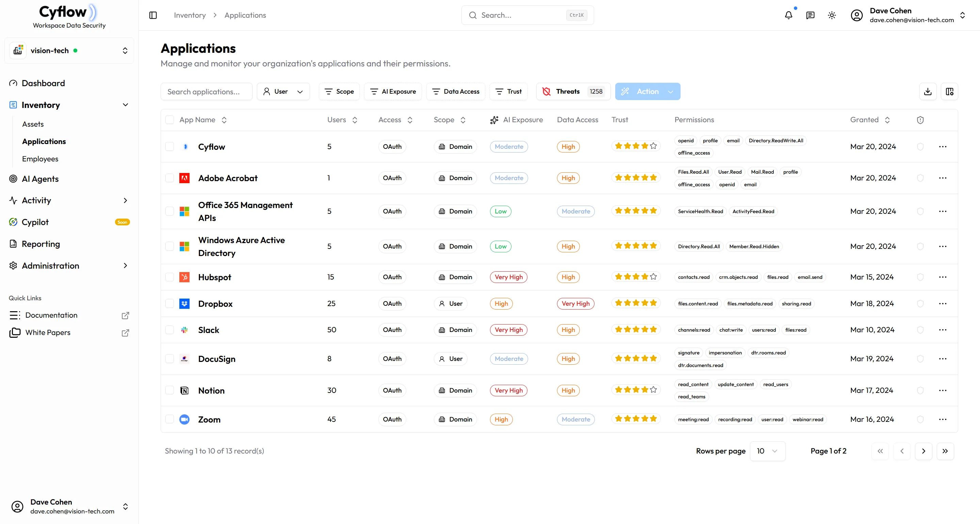Open the User filter dropdown

(283, 92)
